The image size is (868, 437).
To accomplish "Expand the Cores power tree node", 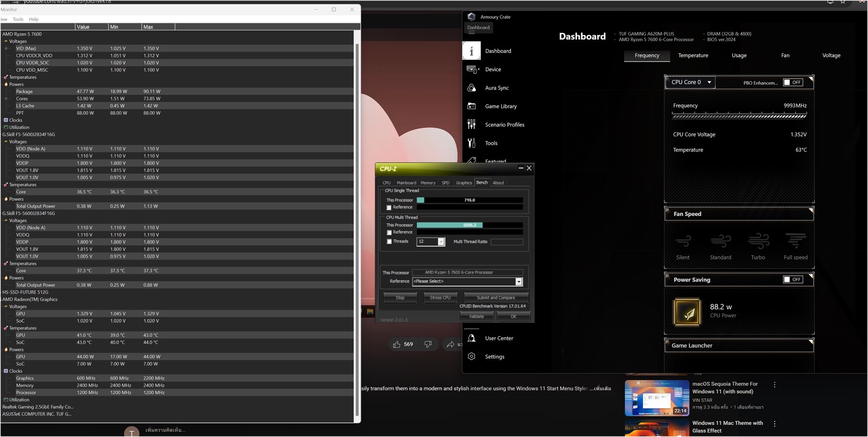I will 6,99.
